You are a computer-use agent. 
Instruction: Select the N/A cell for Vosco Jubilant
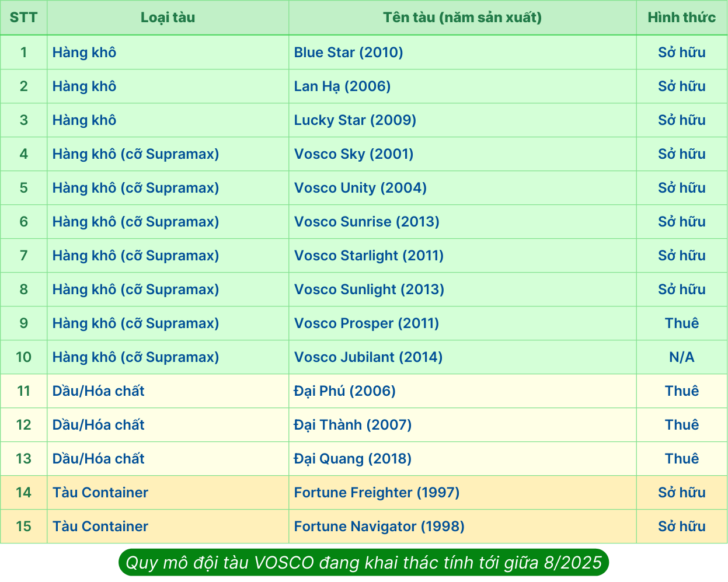tap(681, 357)
